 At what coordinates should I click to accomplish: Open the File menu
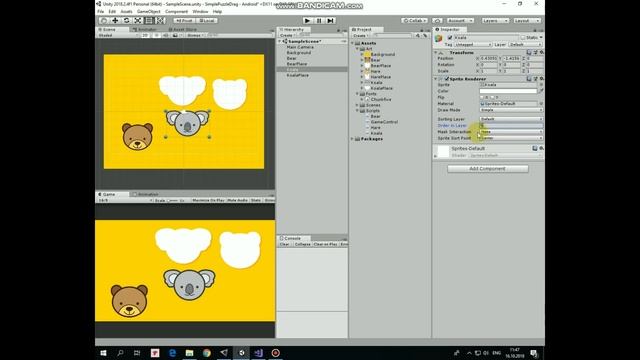click(100, 12)
